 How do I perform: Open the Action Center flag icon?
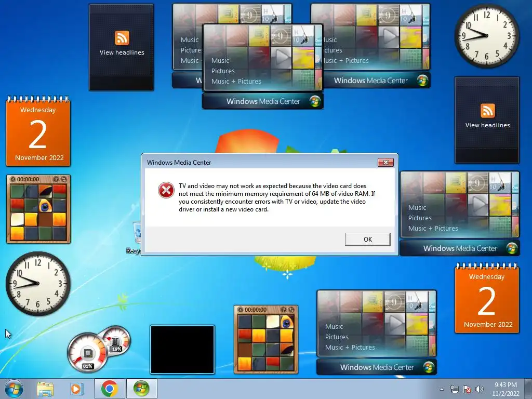tap(467, 389)
